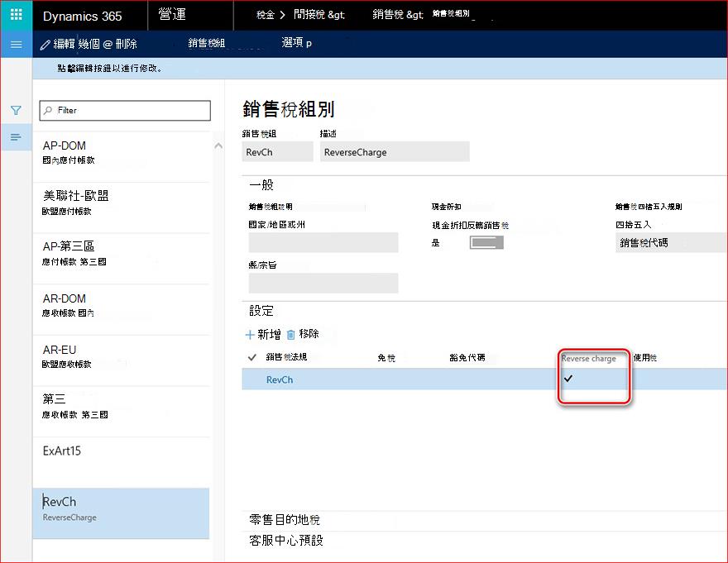Select AR-DOM in the list

tap(121, 309)
